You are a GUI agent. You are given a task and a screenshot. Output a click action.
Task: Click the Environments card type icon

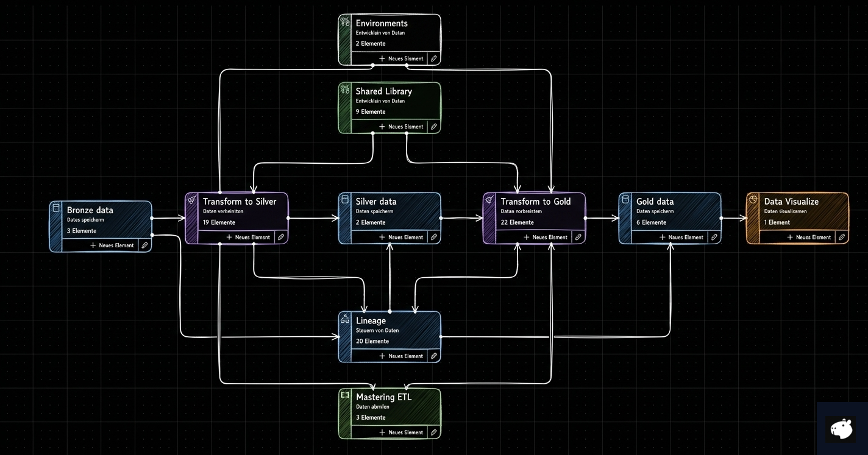(x=345, y=21)
